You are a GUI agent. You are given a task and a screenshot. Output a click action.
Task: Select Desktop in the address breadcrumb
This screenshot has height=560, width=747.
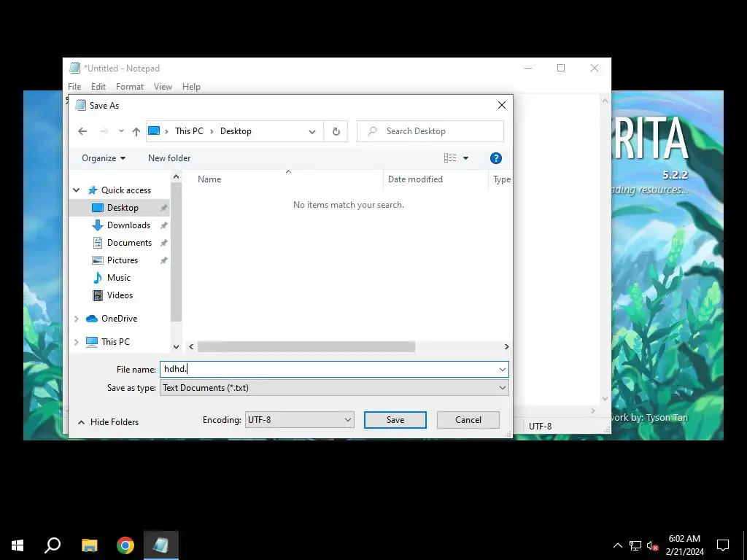coord(236,131)
